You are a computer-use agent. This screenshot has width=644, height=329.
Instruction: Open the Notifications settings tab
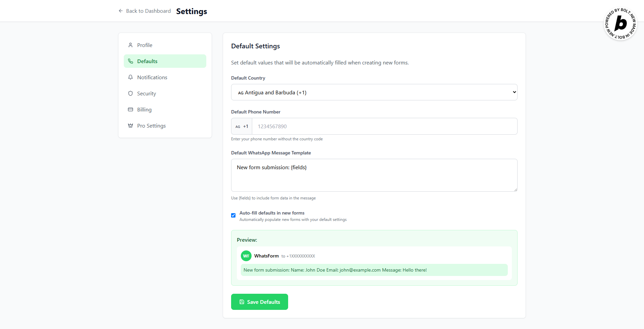[152, 77]
